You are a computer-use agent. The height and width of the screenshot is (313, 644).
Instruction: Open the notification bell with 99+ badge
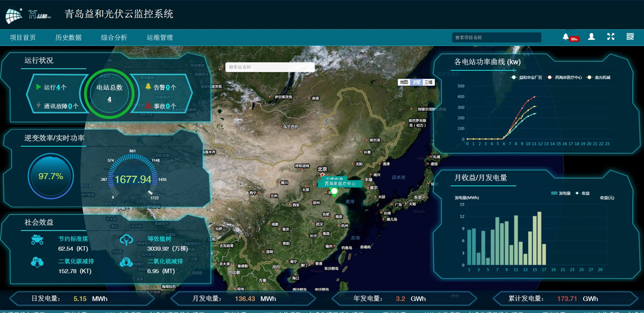(566, 37)
